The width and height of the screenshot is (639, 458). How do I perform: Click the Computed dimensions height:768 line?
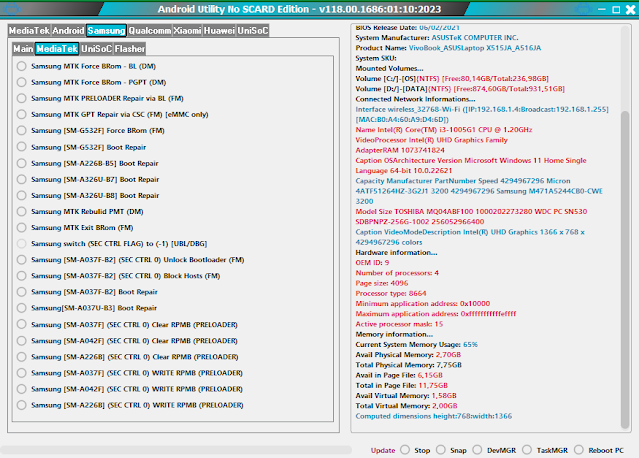(x=434, y=416)
